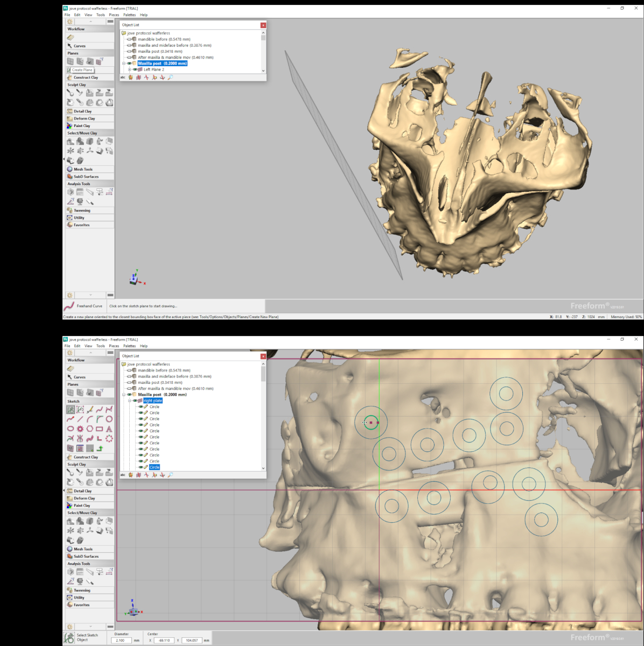Choose the Text sketch tool (letter A)
The width and height of the screenshot is (644, 646).
[109, 429]
